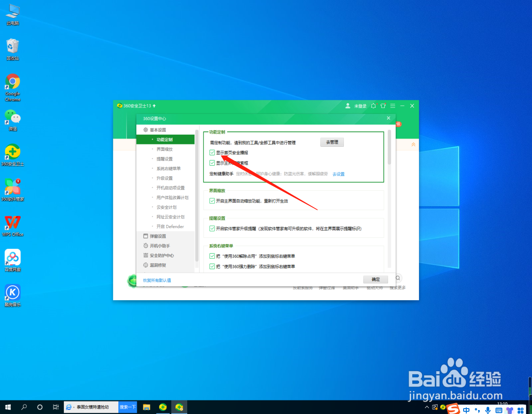Click the Sogou microphone voice input icon
This screenshot has height=414, width=532.
[x=488, y=410]
